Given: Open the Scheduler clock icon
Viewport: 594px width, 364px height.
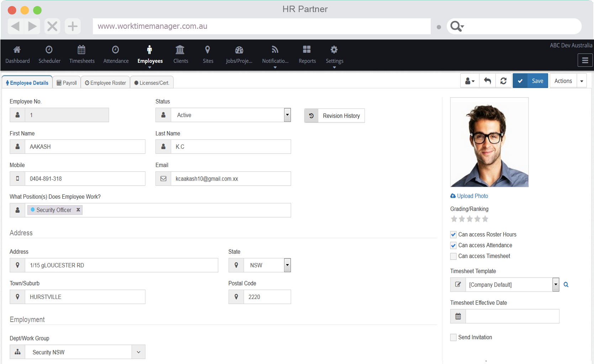Looking at the screenshot, I should click(x=49, y=49).
